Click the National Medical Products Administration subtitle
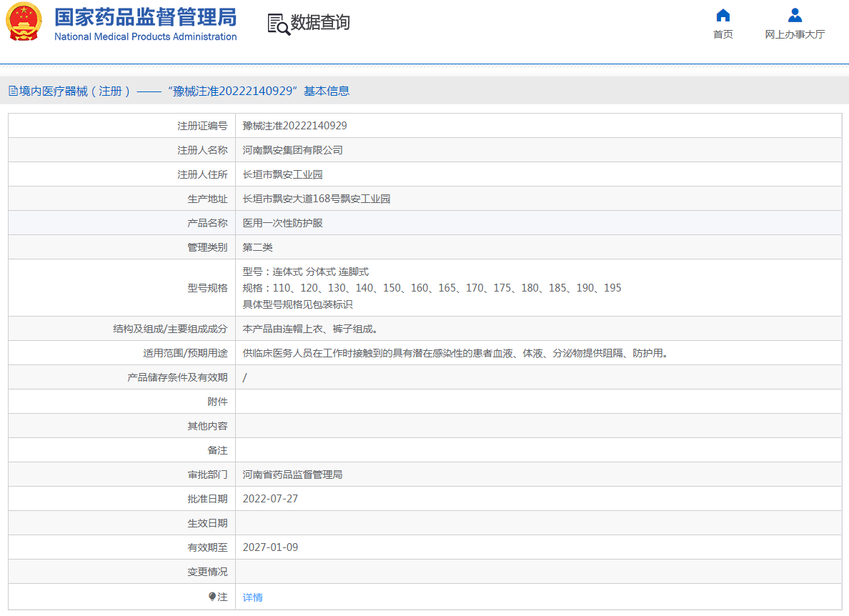Image resolution: width=849 pixels, height=616 pixels. [145, 37]
